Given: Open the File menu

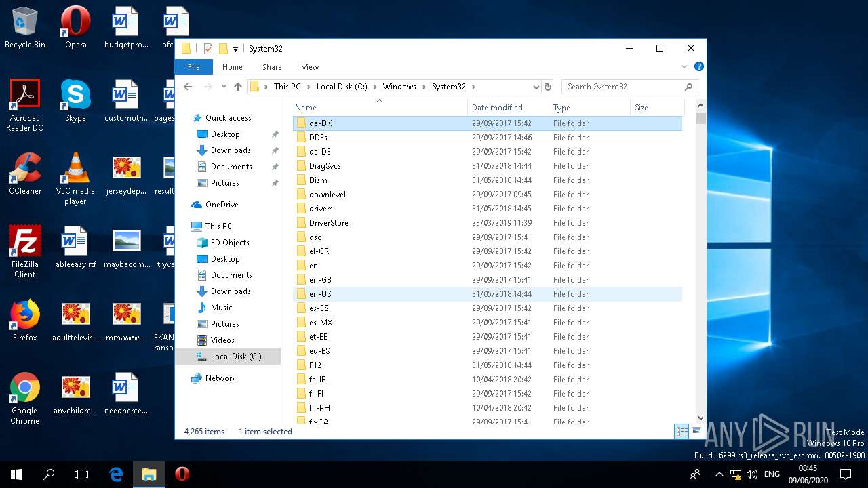Looking at the screenshot, I should tap(194, 66).
